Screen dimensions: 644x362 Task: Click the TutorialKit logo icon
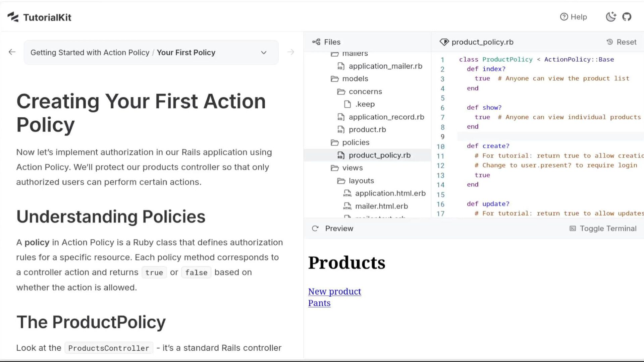tap(13, 17)
